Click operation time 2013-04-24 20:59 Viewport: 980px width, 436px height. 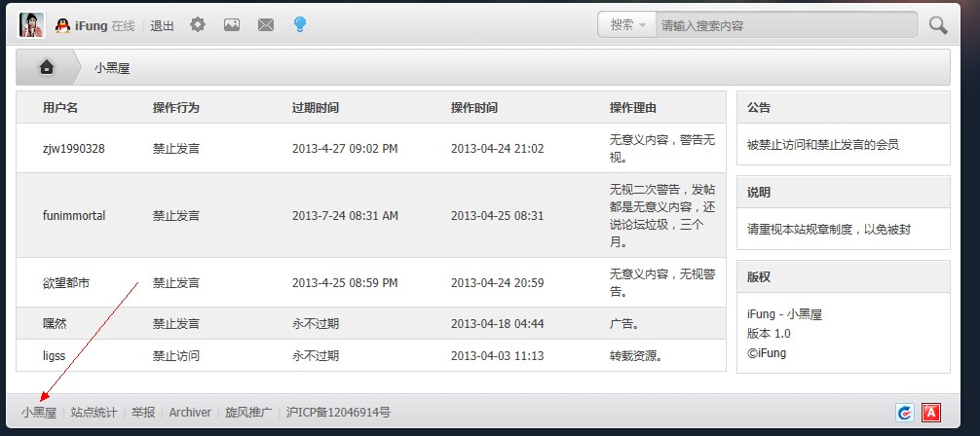(x=498, y=282)
